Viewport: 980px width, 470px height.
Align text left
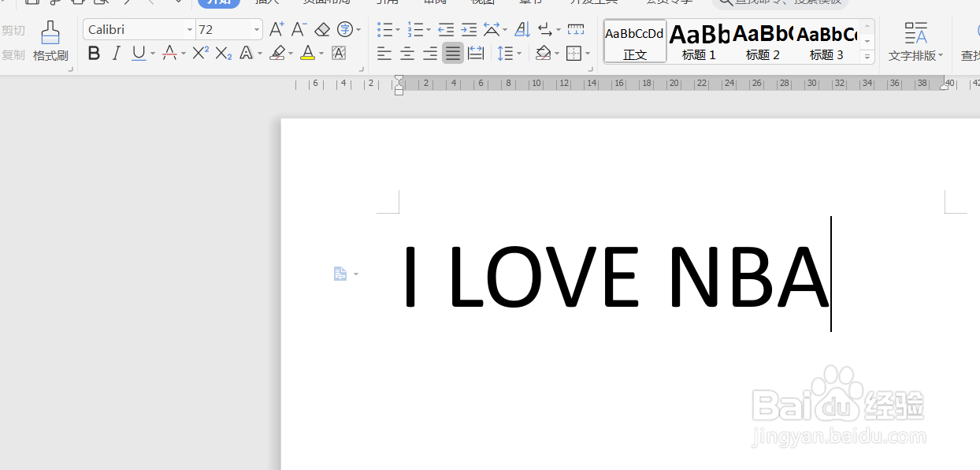(384, 54)
